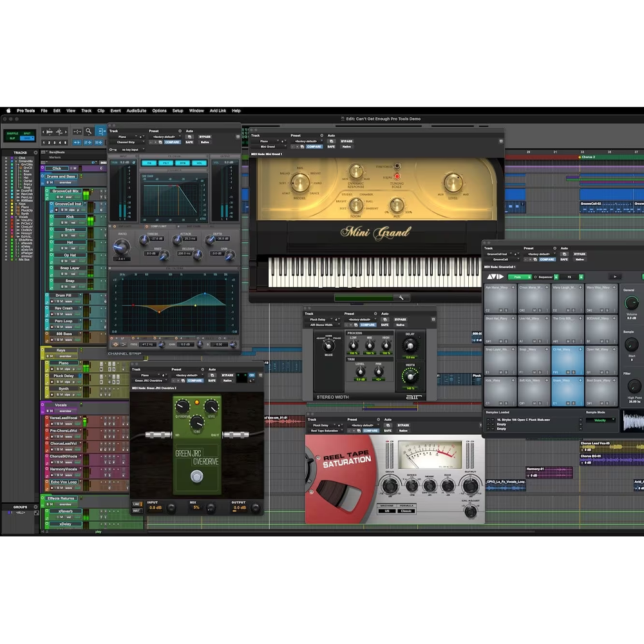The image size is (644, 644).
Task: Enable Grid edit mode in the toolbar
Action: coord(27,138)
